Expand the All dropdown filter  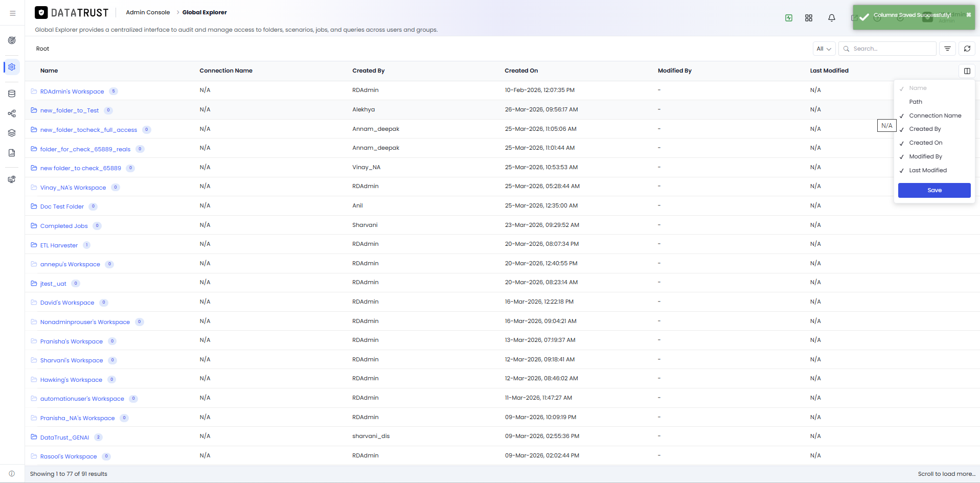coord(824,49)
